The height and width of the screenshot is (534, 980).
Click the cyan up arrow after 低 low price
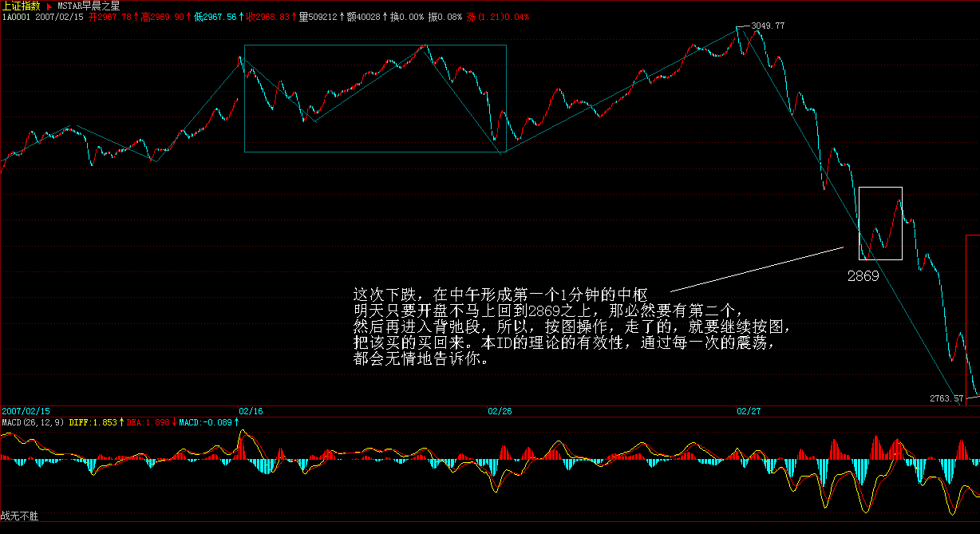click(241, 16)
